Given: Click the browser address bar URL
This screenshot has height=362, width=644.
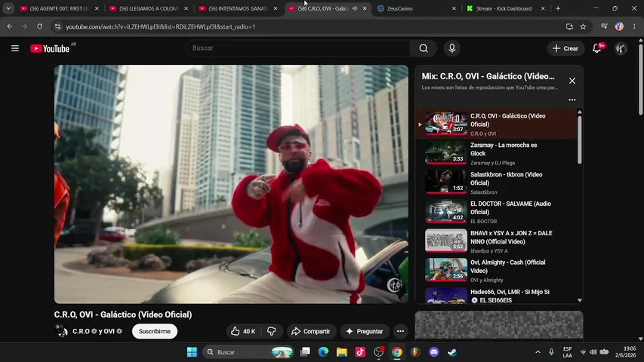Looking at the screenshot, I should [x=161, y=26].
